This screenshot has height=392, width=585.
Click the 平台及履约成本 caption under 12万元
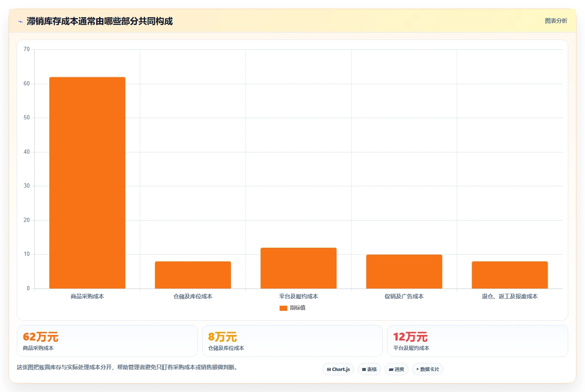[x=411, y=348]
